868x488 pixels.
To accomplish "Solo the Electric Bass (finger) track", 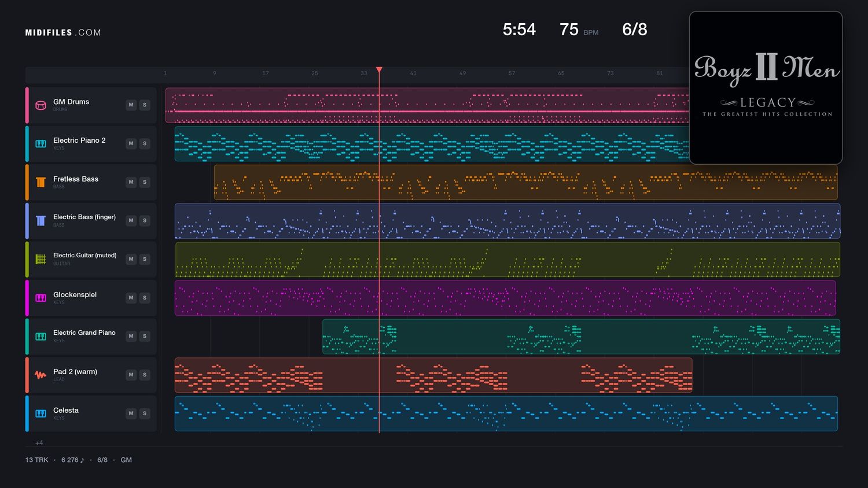I will [x=145, y=220].
